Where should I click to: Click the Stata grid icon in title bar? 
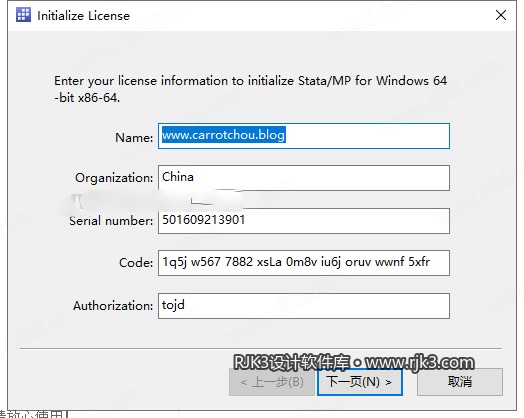point(23,15)
